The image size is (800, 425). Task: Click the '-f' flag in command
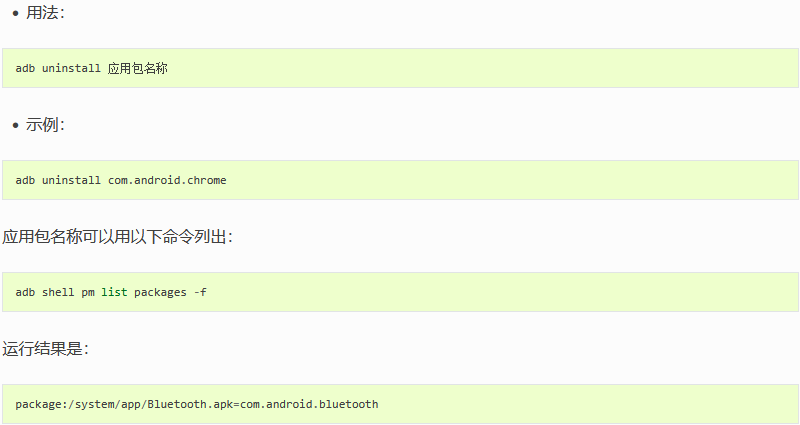201,292
